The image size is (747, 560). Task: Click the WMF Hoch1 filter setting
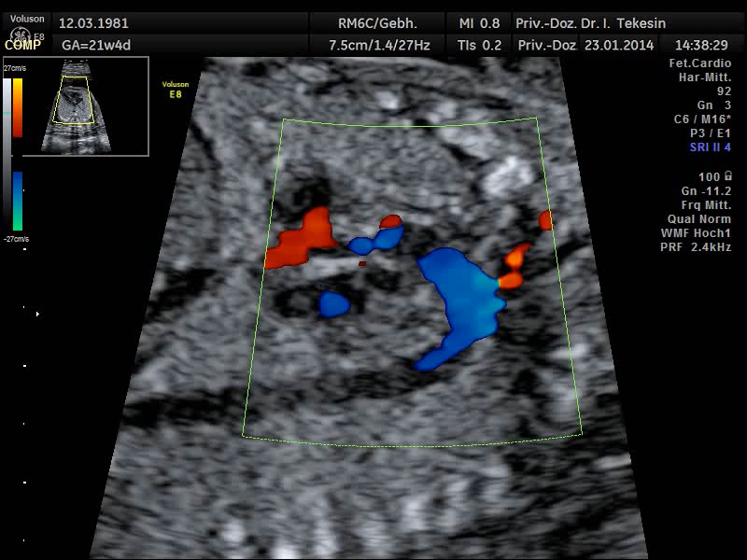pyautogui.click(x=696, y=232)
